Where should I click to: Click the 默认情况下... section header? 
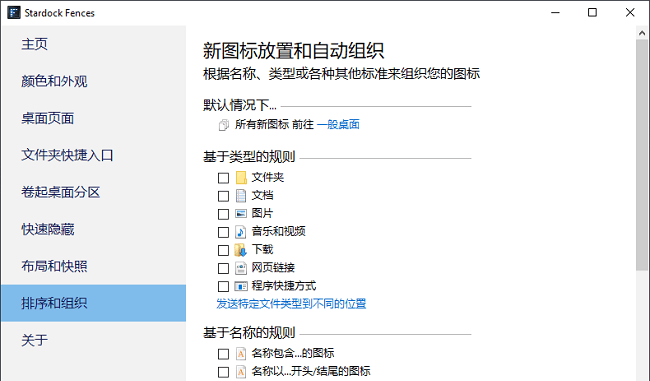(x=240, y=105)
